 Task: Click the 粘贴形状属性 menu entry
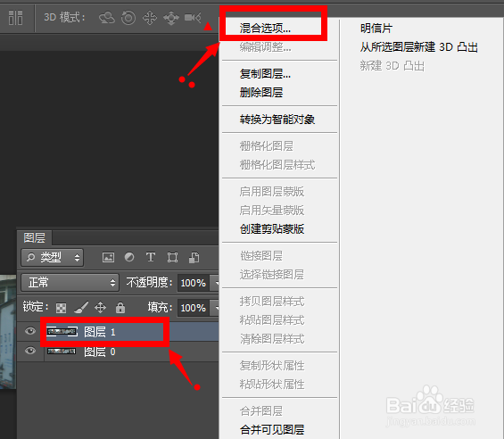(x=272, y=385)
